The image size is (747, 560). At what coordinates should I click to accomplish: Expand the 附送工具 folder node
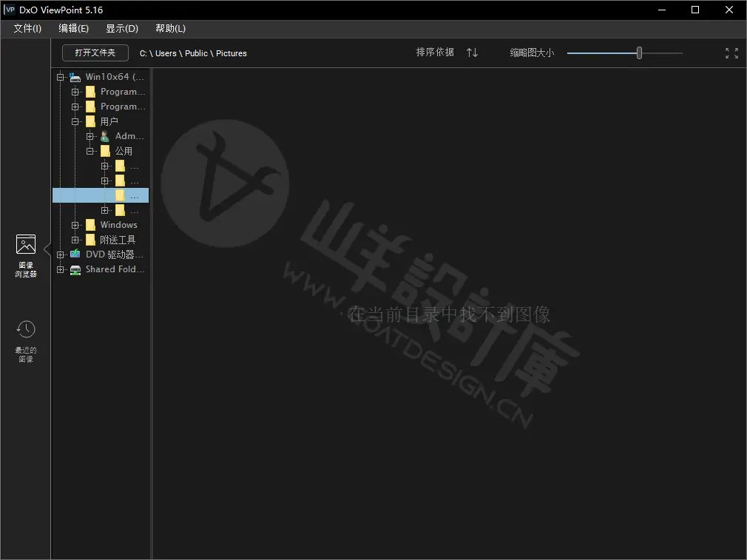pos(75,240)
